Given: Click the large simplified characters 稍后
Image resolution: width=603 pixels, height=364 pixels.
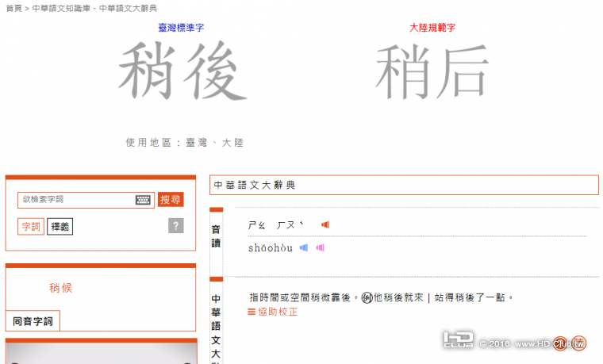Looking at the screenshot, I should coord(432,71).
